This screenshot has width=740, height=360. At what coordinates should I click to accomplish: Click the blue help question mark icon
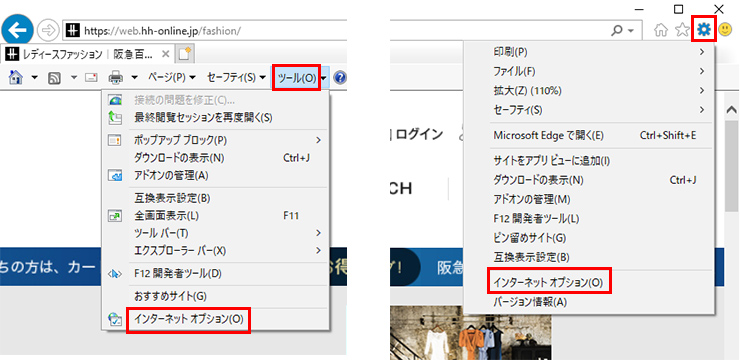point(339,77)
